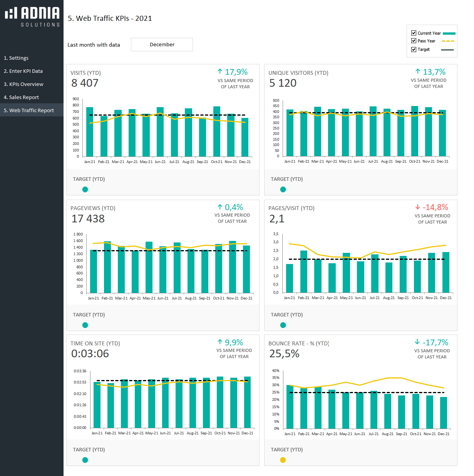Click the teal Current Year legend swatch

point(449,34)
